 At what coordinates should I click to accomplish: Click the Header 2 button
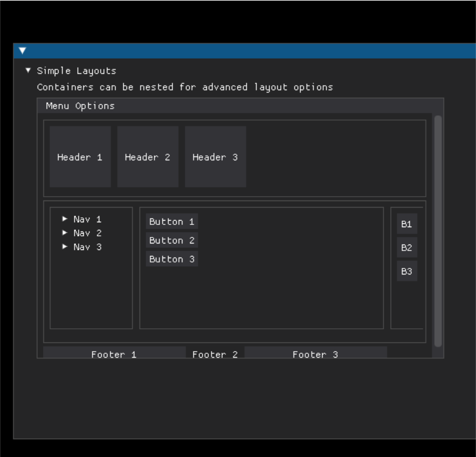pos(148,156)
